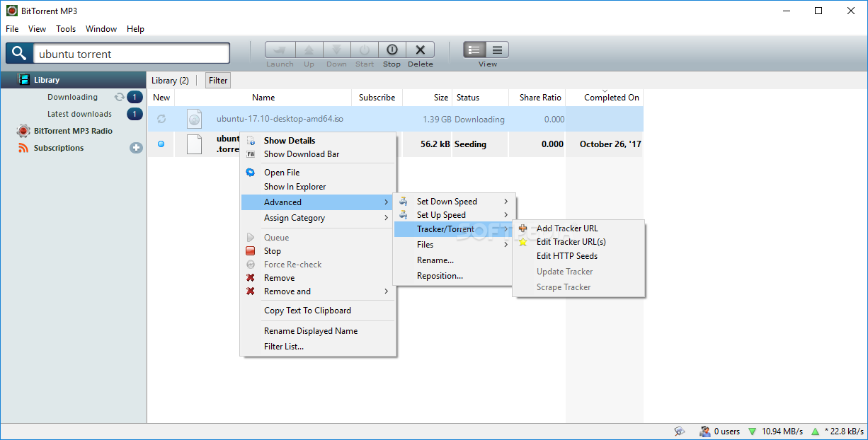Click the Library (2) tab label
The image size is (868, 440).
point(170,81)
